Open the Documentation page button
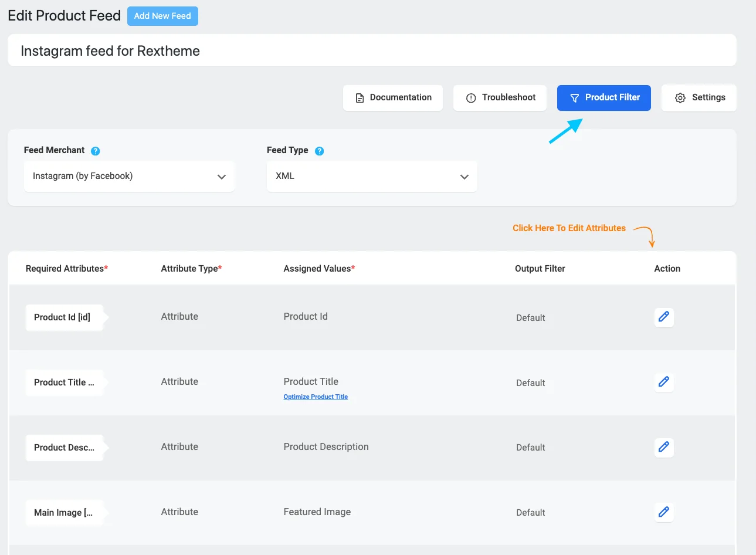 coord(393,97)
